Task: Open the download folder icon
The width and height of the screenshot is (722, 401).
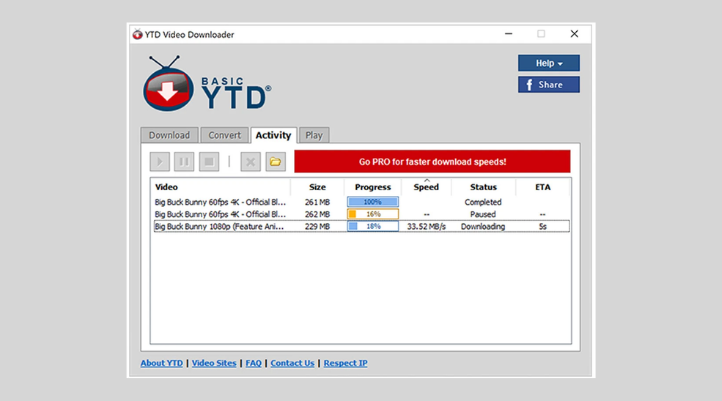Action: point(275,162)
